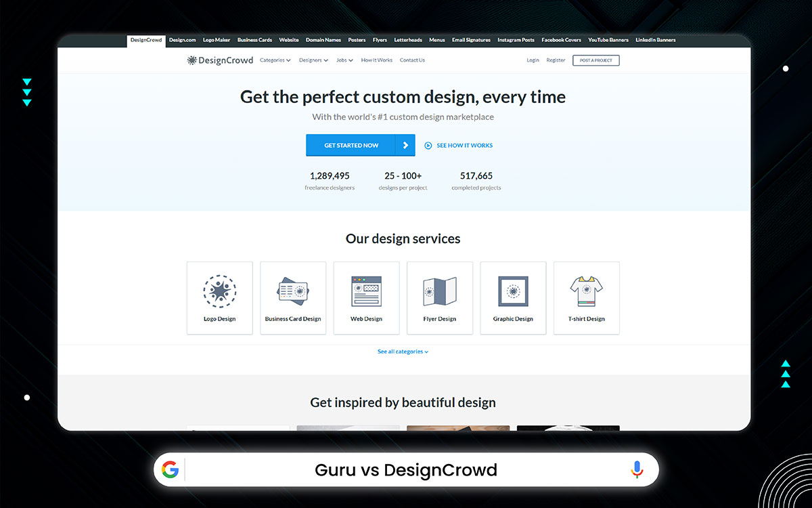Image resolution: width=812 pixels, height=508 pixels.
Task: Open the T-shirt Design service icon
Action: (587, 291)
